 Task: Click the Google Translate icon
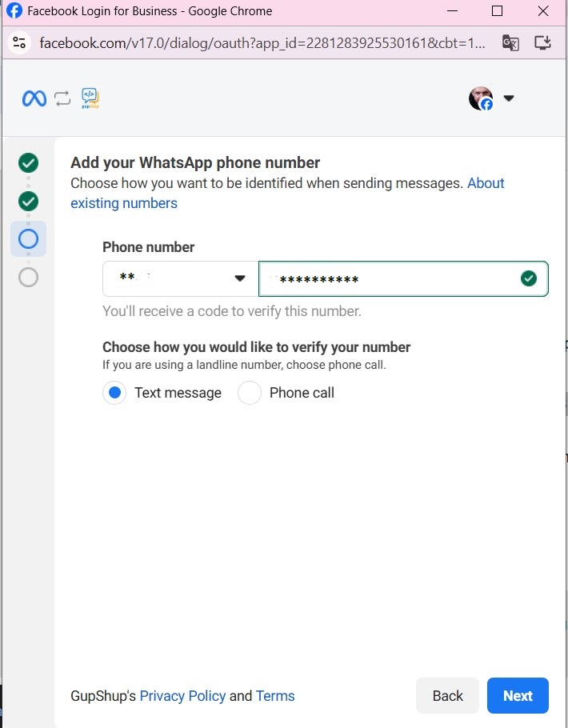click(510, 42)
